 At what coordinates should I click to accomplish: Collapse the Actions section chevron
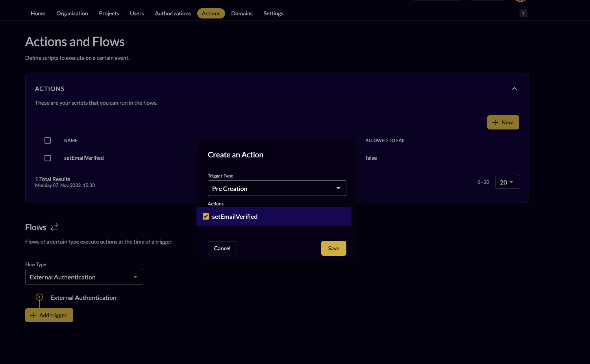click(514, 89)
